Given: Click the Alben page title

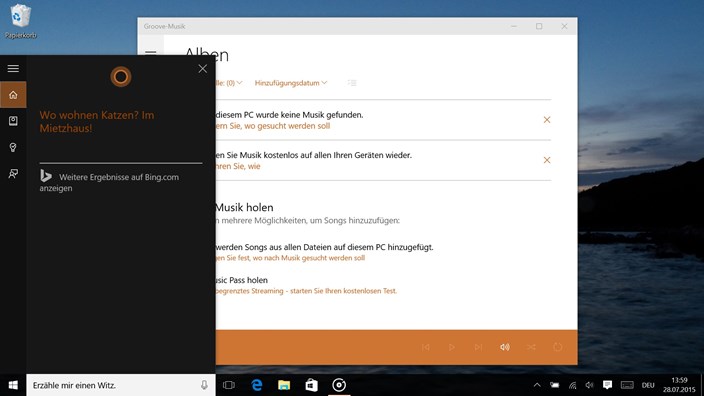Looking at the screenshot, I should (207, 55).
